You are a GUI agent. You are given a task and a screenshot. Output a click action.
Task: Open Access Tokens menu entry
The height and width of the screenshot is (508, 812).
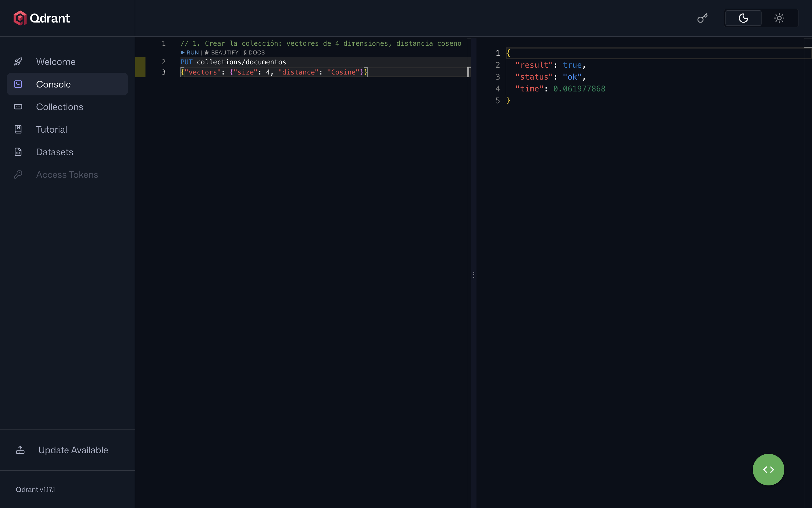(x=67, y=174)
